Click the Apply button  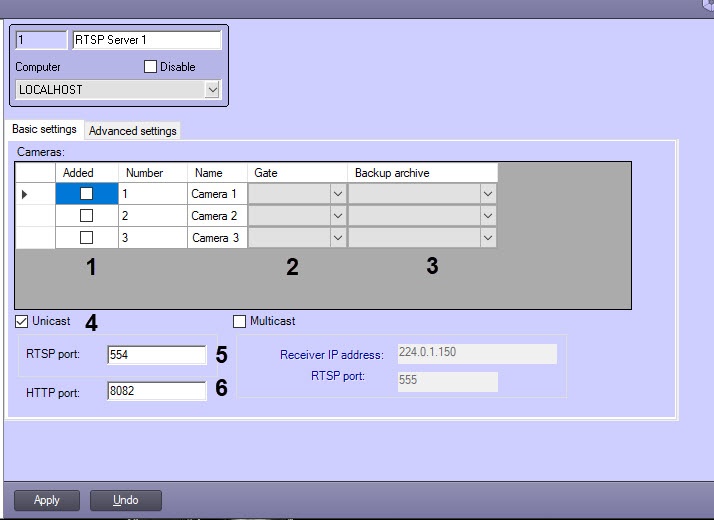point(47,500)
